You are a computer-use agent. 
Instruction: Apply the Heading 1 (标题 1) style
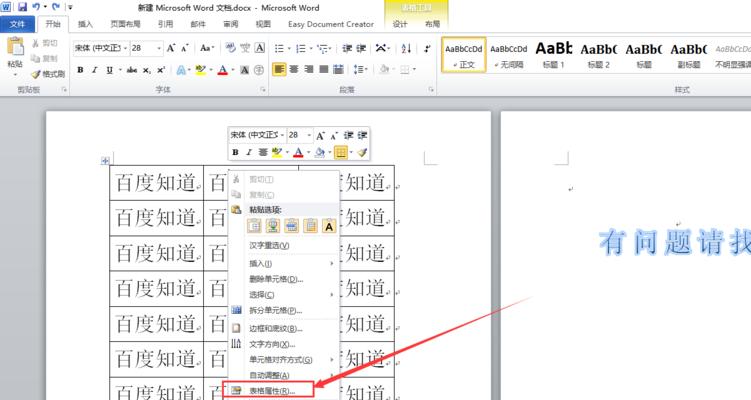tap(554, 55)
